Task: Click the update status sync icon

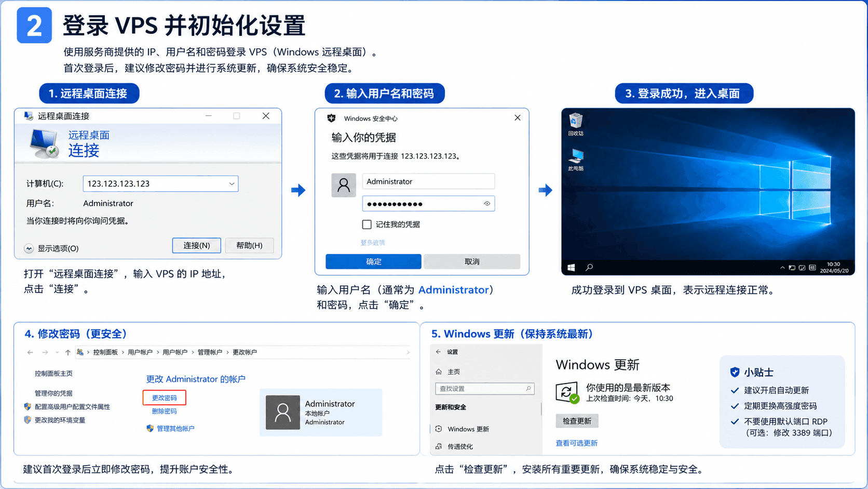Action: [x=567, y=392]
